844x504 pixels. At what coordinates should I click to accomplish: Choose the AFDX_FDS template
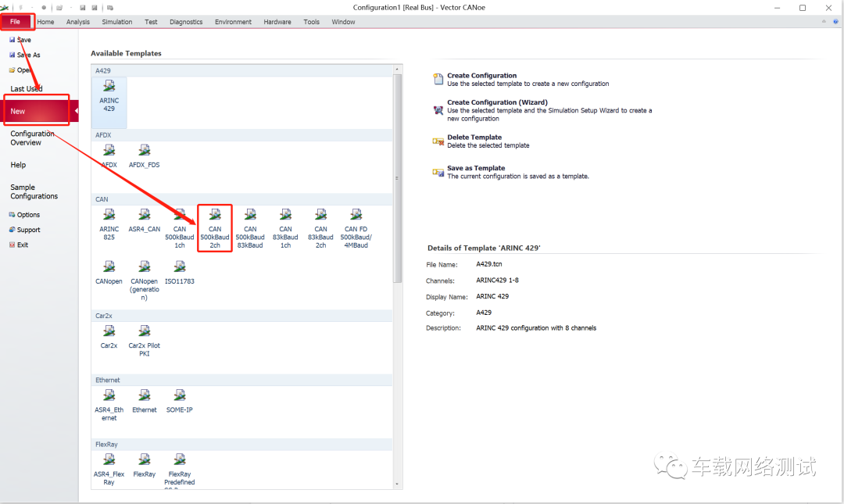[145, 156]
